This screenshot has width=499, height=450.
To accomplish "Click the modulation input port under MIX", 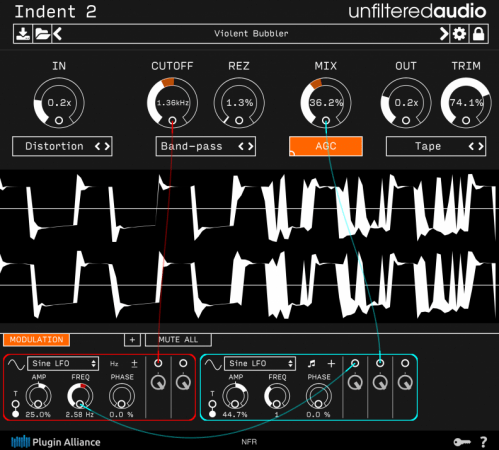I will click(326, 120).
